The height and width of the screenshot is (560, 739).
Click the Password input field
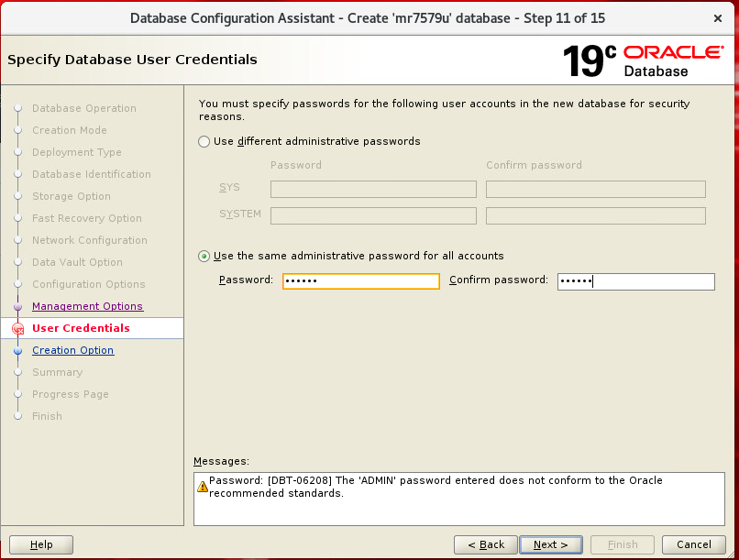pos(361,281)
